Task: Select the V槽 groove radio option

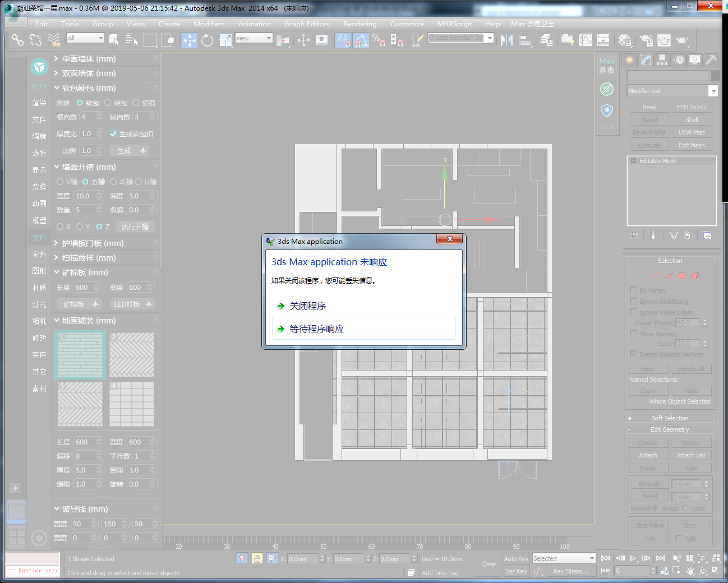Action: pyautogui.click(x=60, y=182)
